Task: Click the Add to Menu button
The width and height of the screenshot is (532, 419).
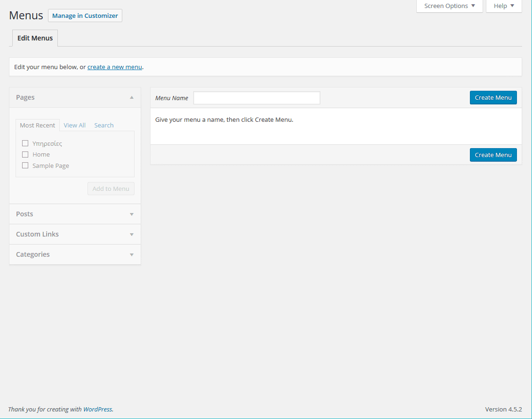Action: click(111, 189)
